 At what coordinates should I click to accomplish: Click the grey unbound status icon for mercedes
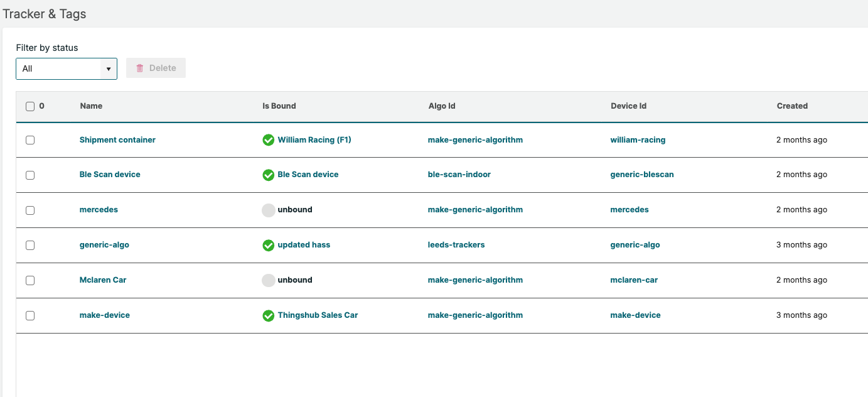click(269, 210)
